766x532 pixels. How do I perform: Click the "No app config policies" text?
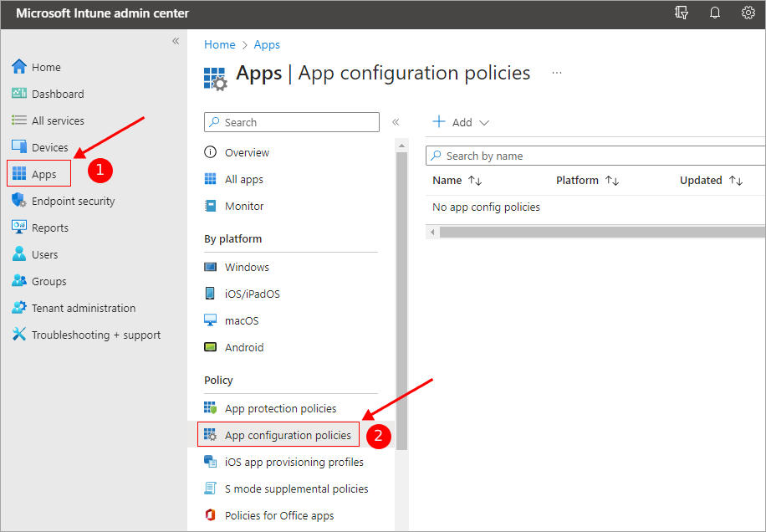pyautogui.click(x=486, y=207)
